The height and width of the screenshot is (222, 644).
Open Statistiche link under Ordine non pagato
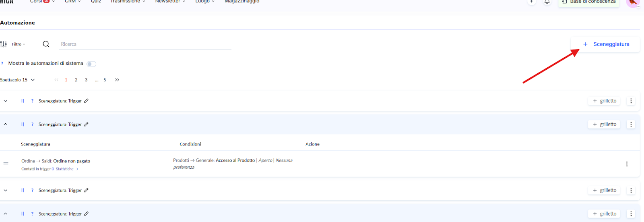pyautogui.click(x=67, y=169)
